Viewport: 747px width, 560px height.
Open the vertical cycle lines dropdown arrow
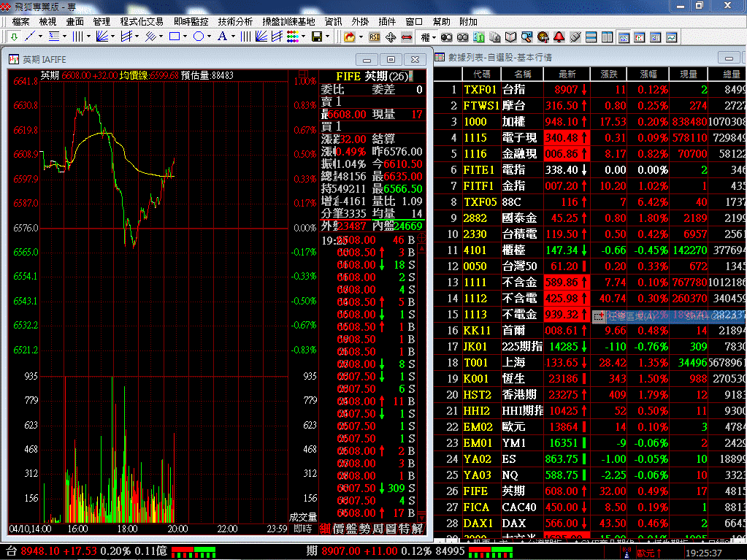(88, 37)
